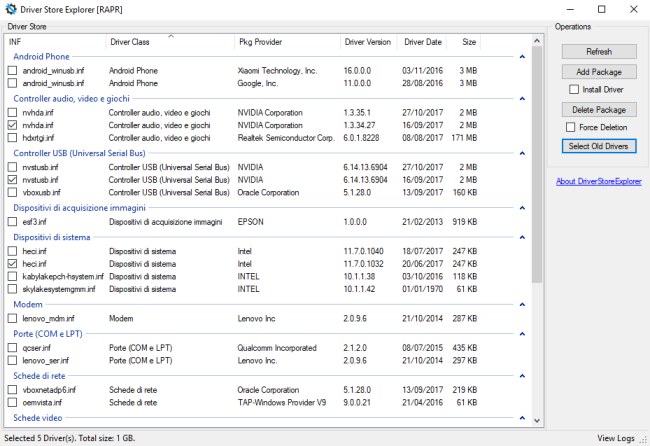
Task: Check the qcser.inf Qualcomm driver
Action: pyautogui.click(x=12, y=348)
